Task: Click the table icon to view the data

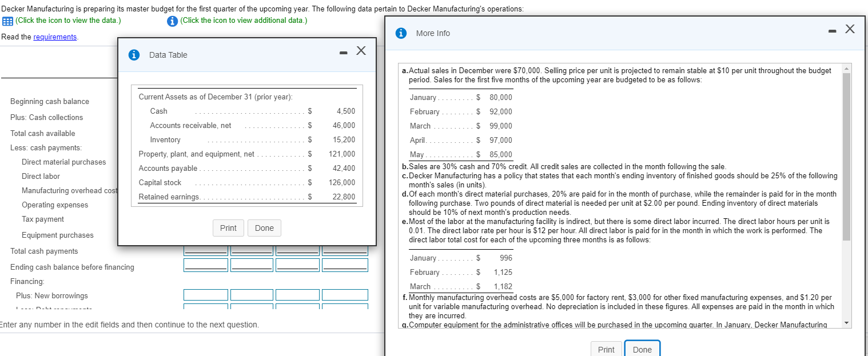Action: [7, 21]
